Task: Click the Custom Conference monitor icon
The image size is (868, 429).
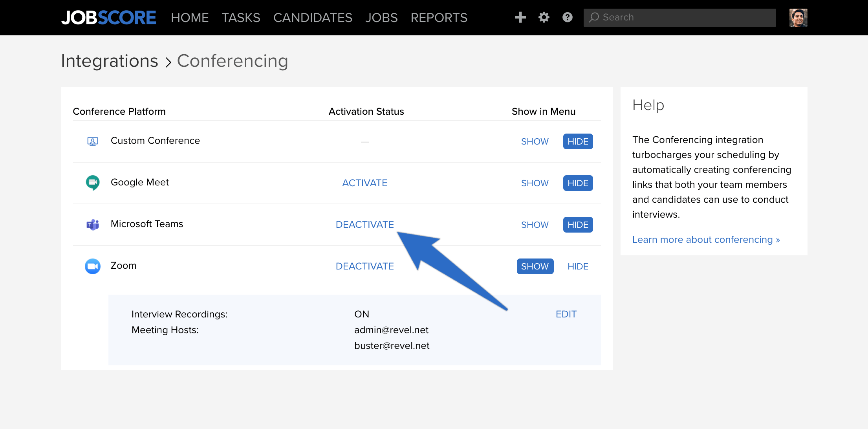Action: (93, 141)
